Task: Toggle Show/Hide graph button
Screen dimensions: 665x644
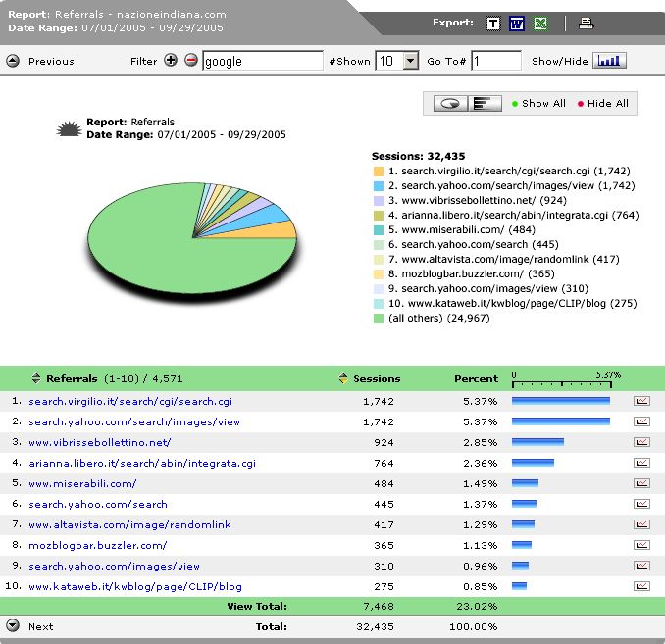Action: click(x=609, y=61)
